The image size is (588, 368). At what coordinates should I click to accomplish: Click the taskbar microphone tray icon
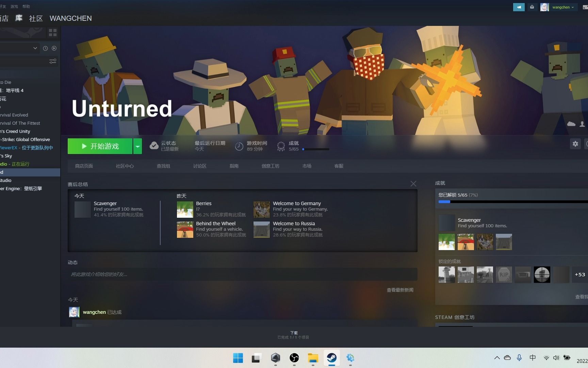click(519, 358)
